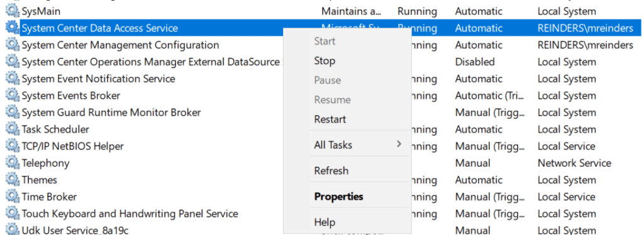Select Touch Keyboard and Handwriting Panel Service
Viewport: 644px width, 235px height.
point(130,214)
